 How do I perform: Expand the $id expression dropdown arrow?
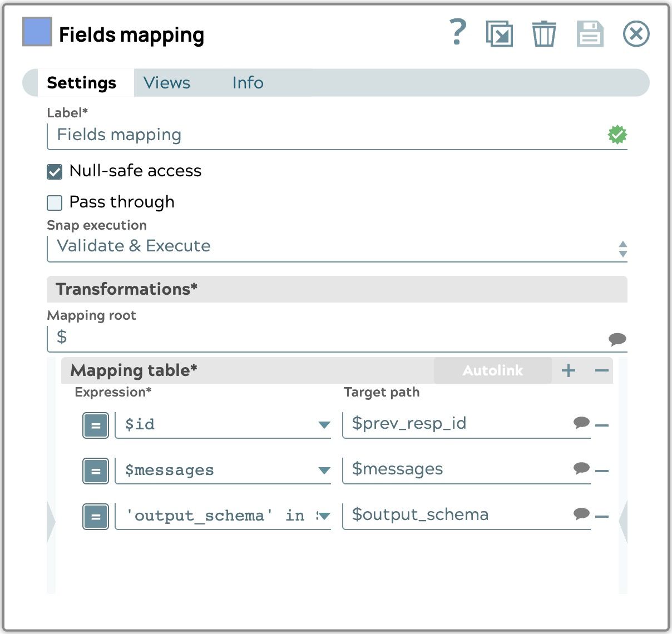pos(324,425)
